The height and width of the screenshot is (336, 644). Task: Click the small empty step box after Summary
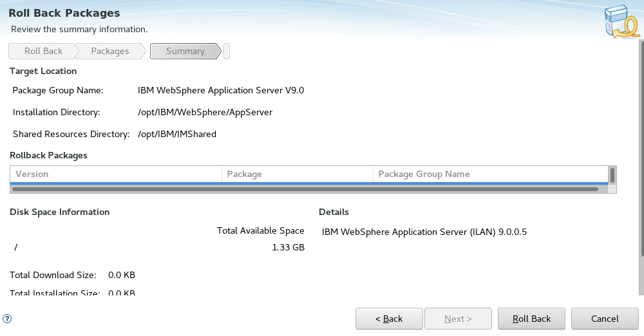(x=227, y=51)
